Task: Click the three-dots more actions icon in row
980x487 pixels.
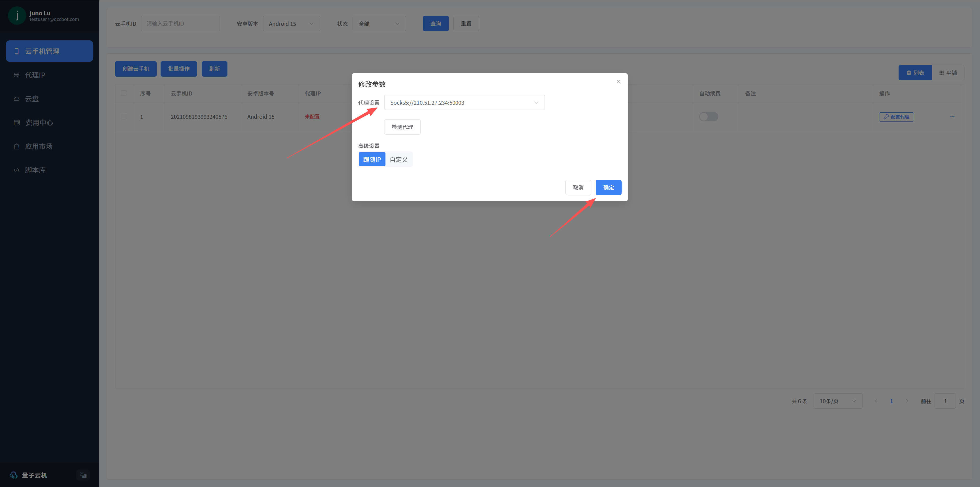Action: (952, 117)
